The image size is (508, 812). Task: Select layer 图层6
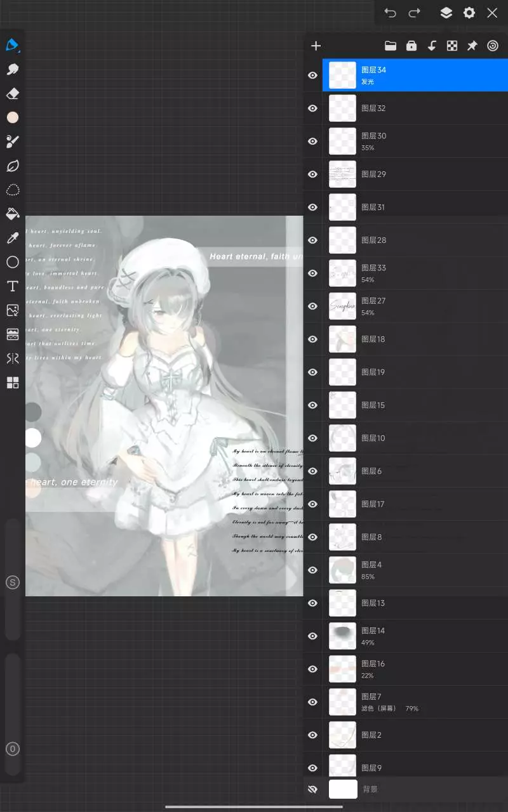415,471
